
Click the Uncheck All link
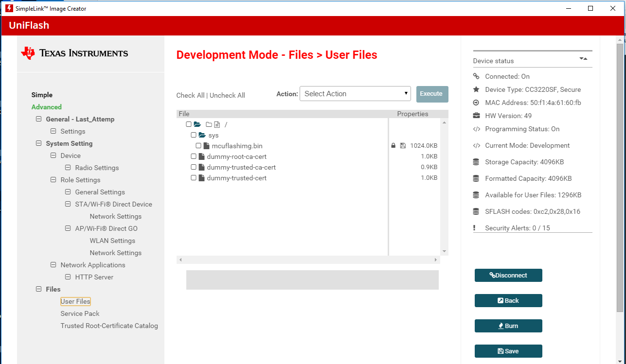pyautogui.click(x=227, y=95)
